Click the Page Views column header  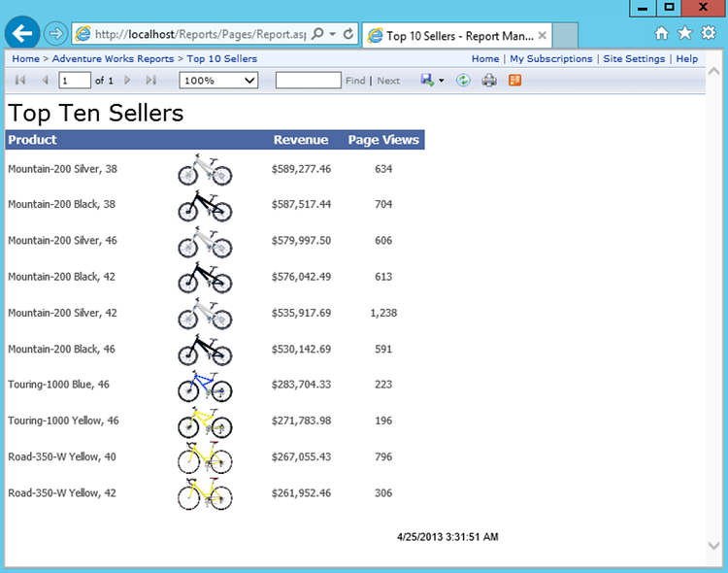tap(383, 140)
